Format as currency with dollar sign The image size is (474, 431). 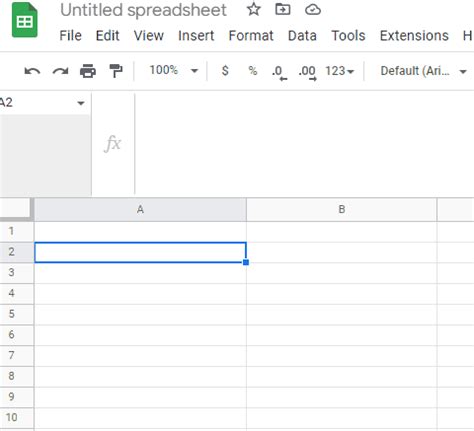225,71
